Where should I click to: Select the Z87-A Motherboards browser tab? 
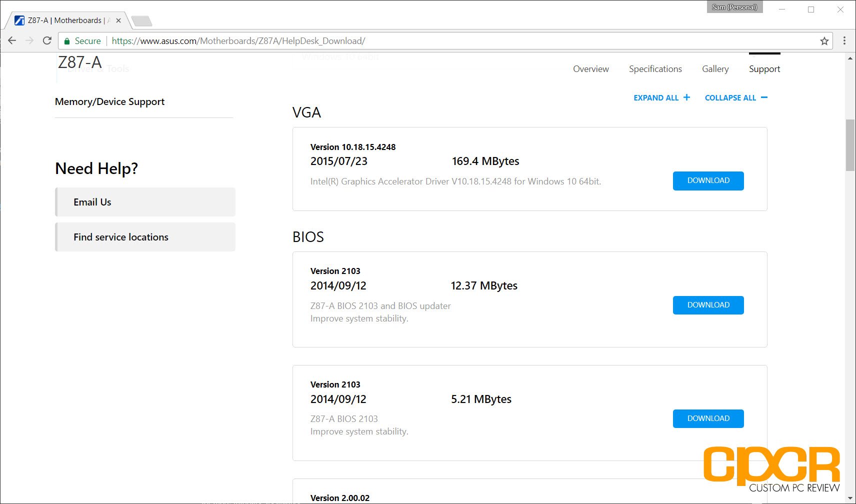pyautogui.click(x=67, y=20)
